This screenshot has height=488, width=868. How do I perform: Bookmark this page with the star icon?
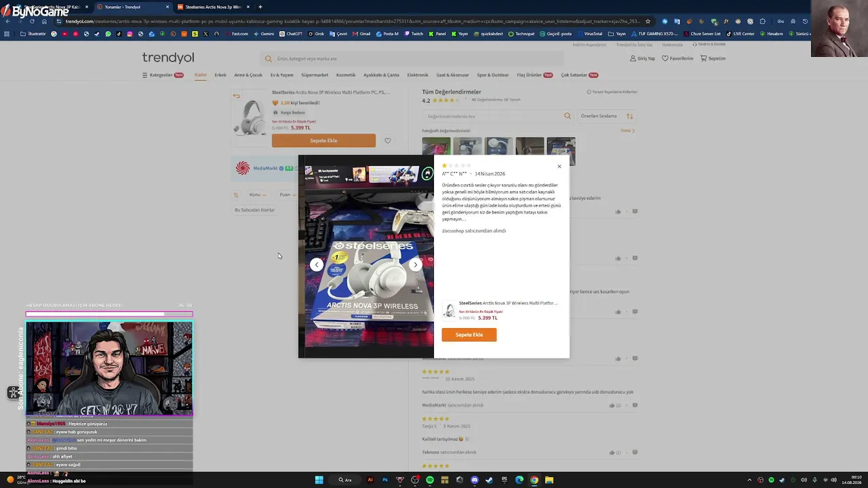(648, 21)
